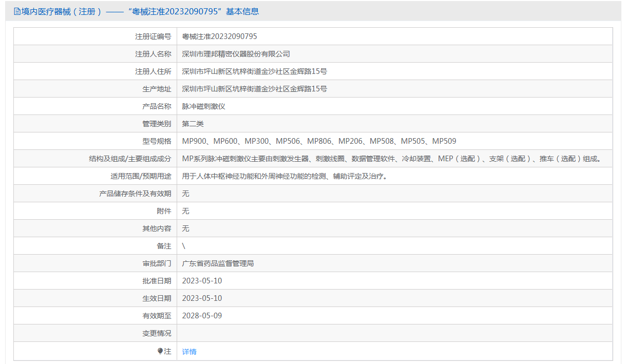The width and height of the screenshot is (626, 364).
Task: Click the 附件 label
Action: 164,211
